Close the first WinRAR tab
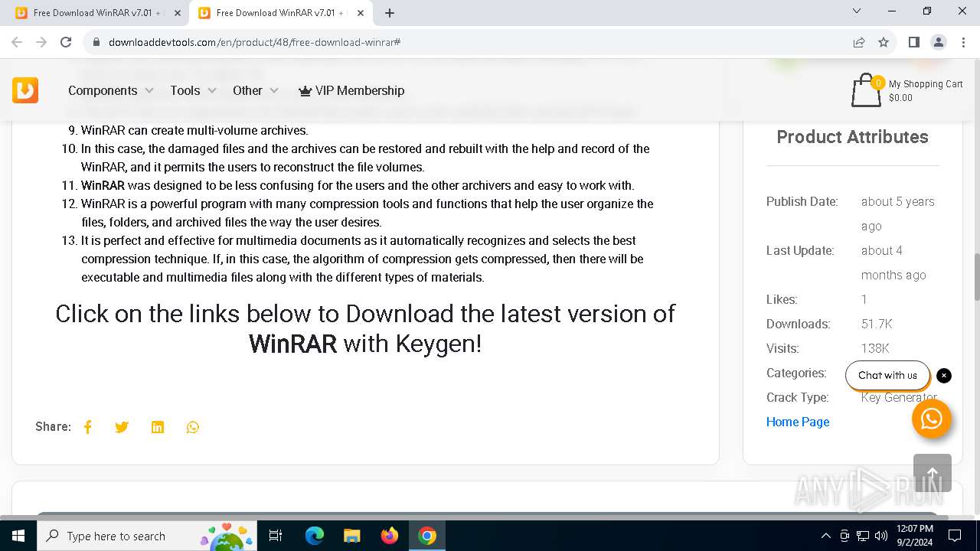The height and width of the screenshot is (551, 980). pyautogui.click(x=178, y=13)
